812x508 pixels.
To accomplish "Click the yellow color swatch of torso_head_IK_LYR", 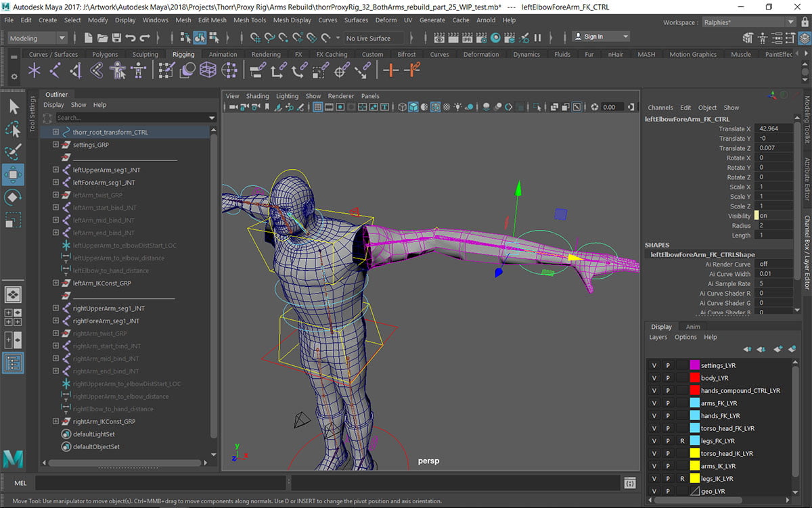I will 694,453.
